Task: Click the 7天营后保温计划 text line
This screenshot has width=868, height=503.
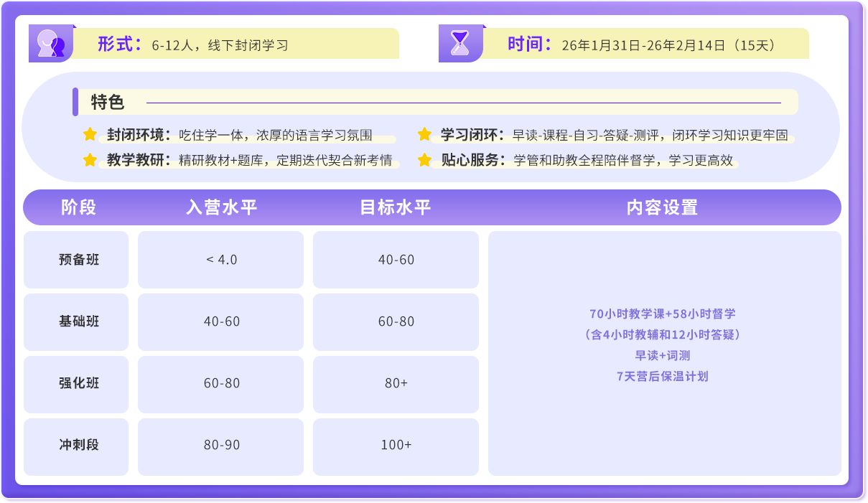Action: click(x=663, y=376)
